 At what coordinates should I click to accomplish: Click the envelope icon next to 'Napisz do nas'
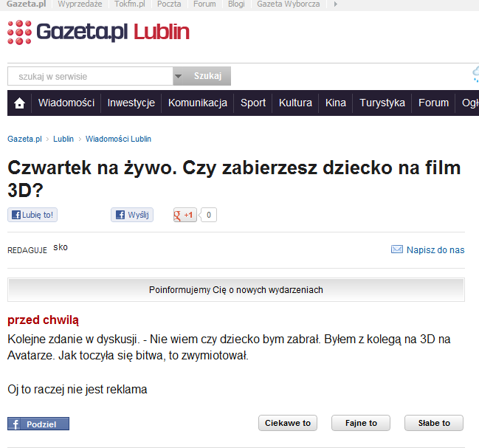point(396,250)
